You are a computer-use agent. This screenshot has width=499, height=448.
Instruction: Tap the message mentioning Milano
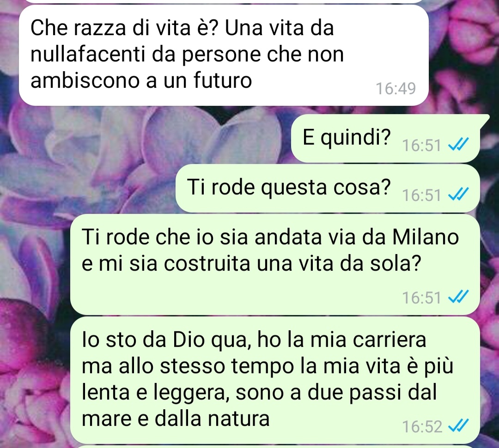tap(275, 264)
